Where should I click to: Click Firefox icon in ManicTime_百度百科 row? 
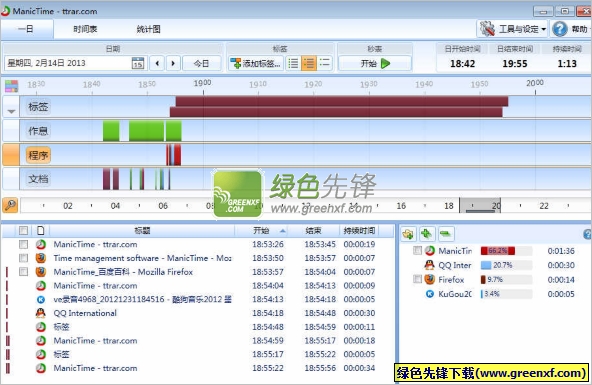(41, 272)
